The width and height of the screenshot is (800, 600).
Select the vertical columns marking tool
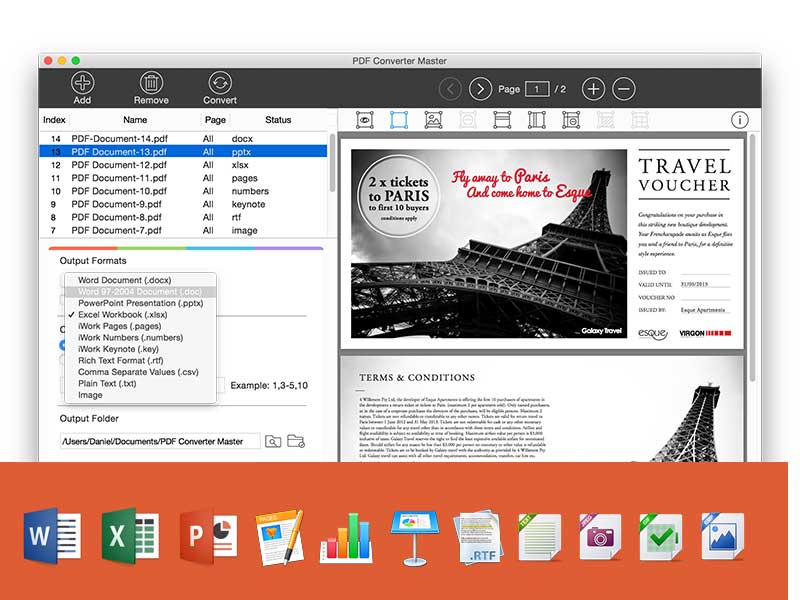pyautogui.click(x=537, y=120)
